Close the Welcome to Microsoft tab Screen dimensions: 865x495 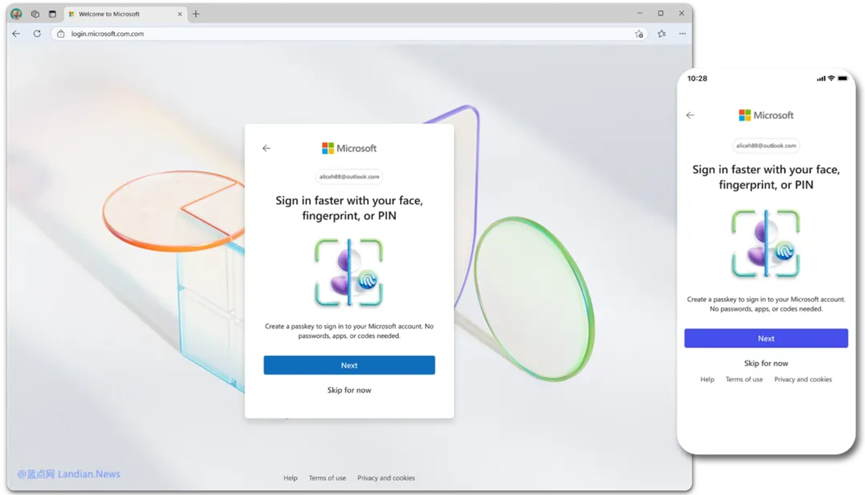[x=180, y=14]
